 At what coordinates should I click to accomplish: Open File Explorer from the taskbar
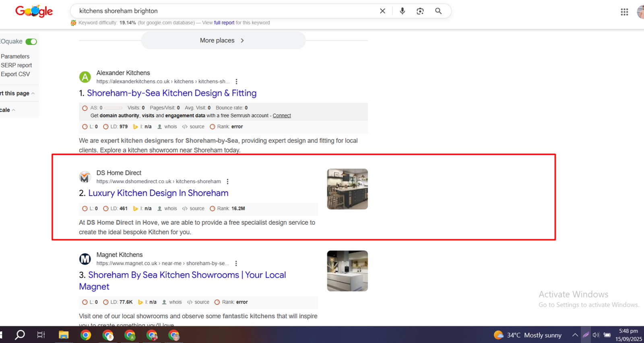click(x=64, y=335)
